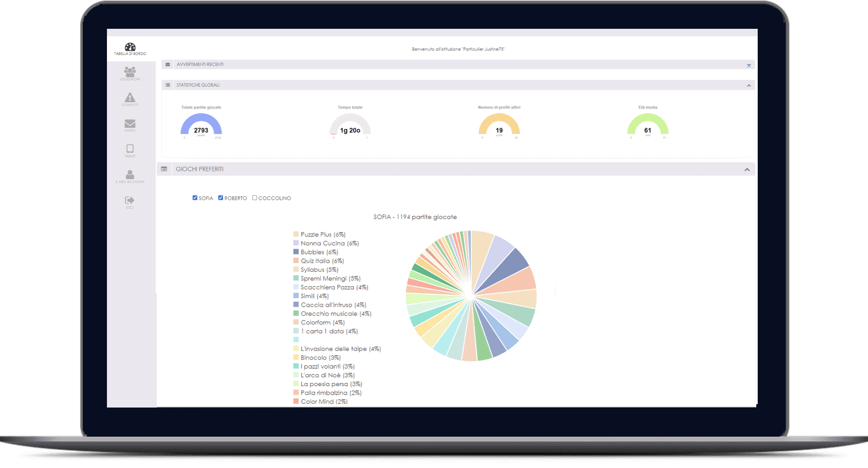Screen dimensions: 868x468
Task: Open the Utilizzatori users icon
Action: (130, 72)
